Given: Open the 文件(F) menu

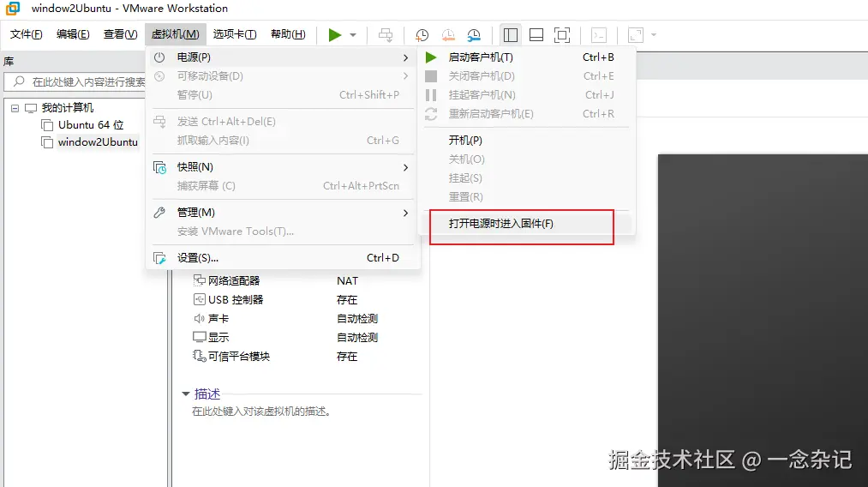Looking at the screenshot, I should 26,34.
